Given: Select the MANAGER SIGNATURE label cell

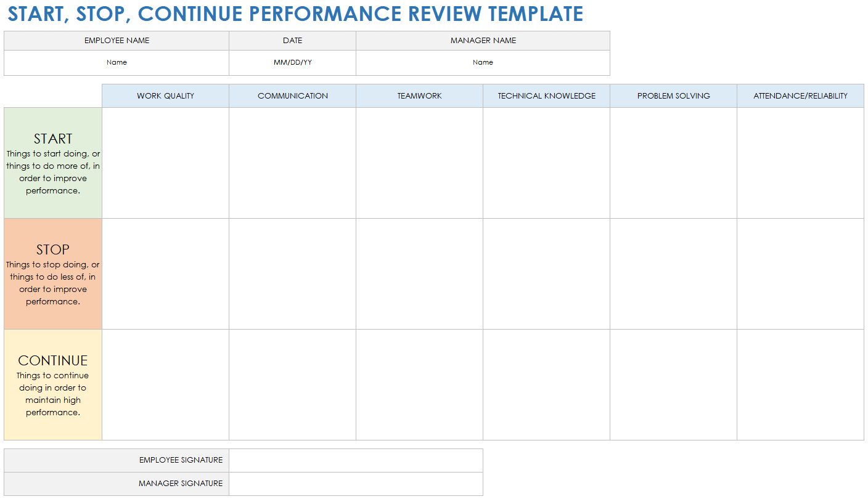Looking at the screenshot, I should tap(117, 484).
